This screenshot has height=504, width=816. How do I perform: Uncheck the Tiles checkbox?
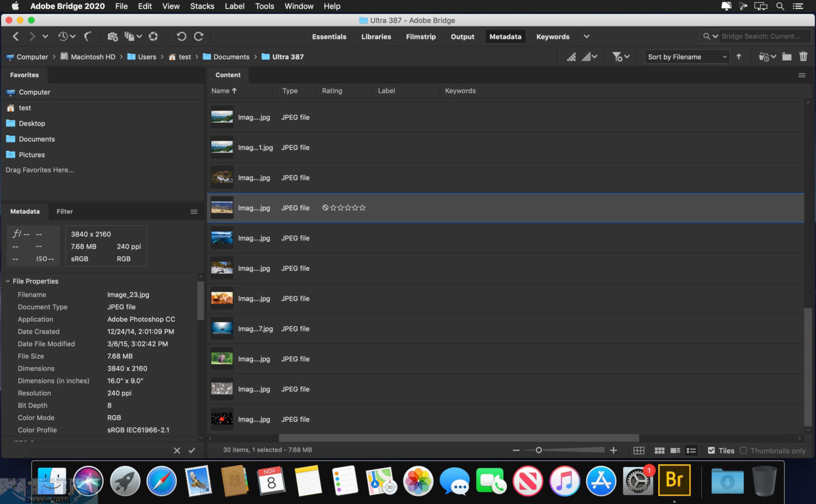[711, 450]
